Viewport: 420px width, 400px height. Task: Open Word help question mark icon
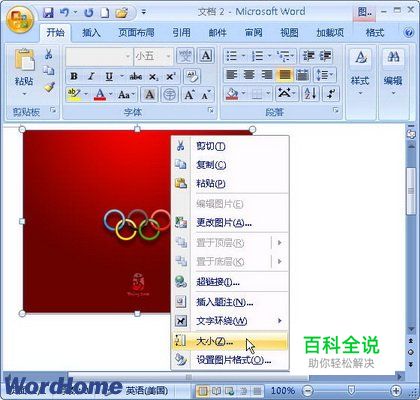click(x=409, y=33)
